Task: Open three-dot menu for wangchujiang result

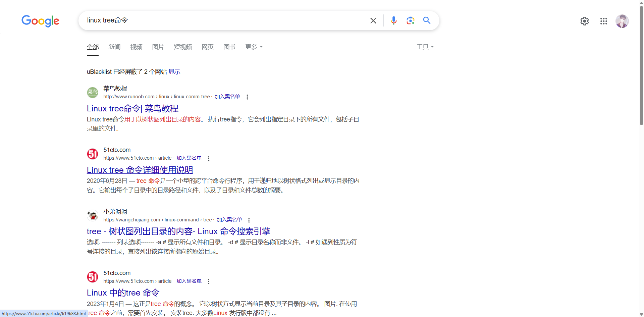Action: [x=249, y=220]
